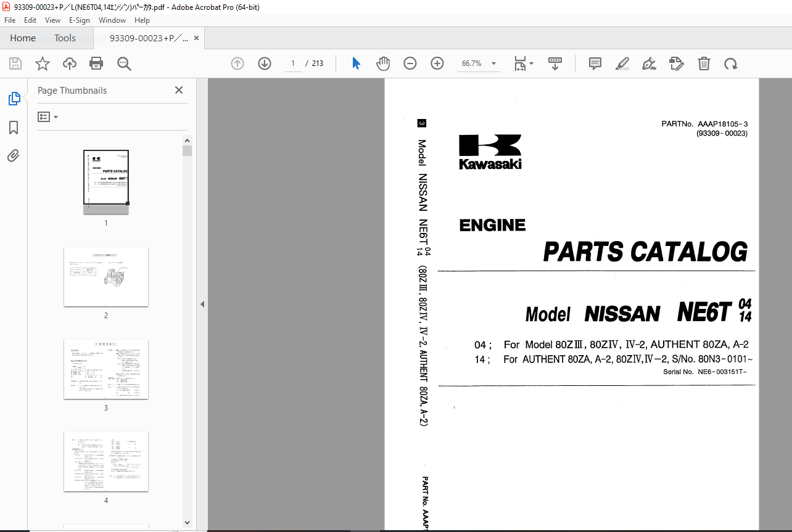This screenshot has height=532, width=792.
Task: Click the ENGINE heading on the page
Action: point(492,226)
